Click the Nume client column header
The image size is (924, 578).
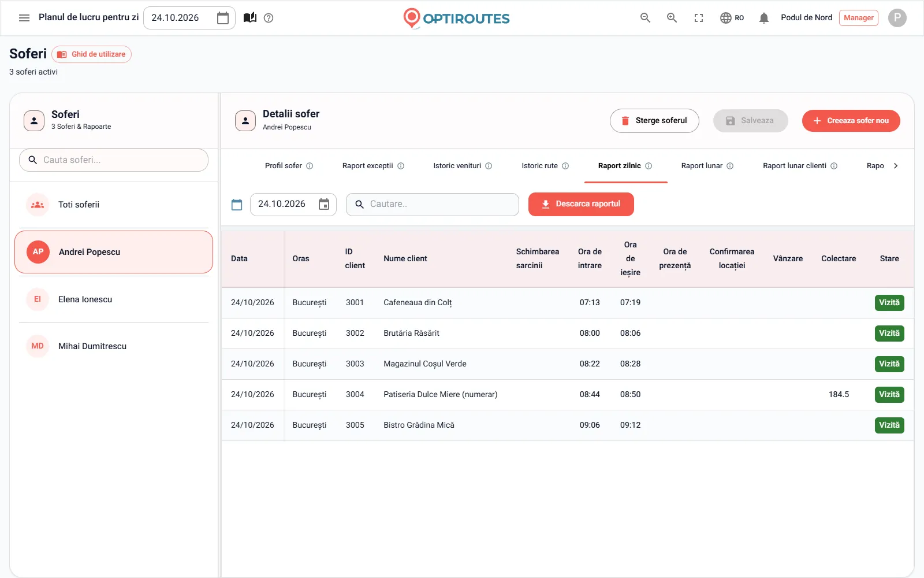405,259
